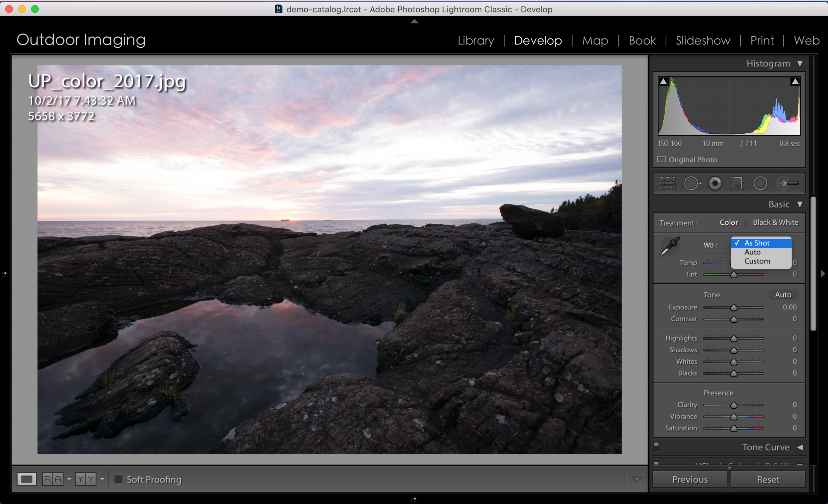The width and height of the screenshot is (828, 504).
Task: Select the Adjustment Brush tool
Action: click(789, 183)
